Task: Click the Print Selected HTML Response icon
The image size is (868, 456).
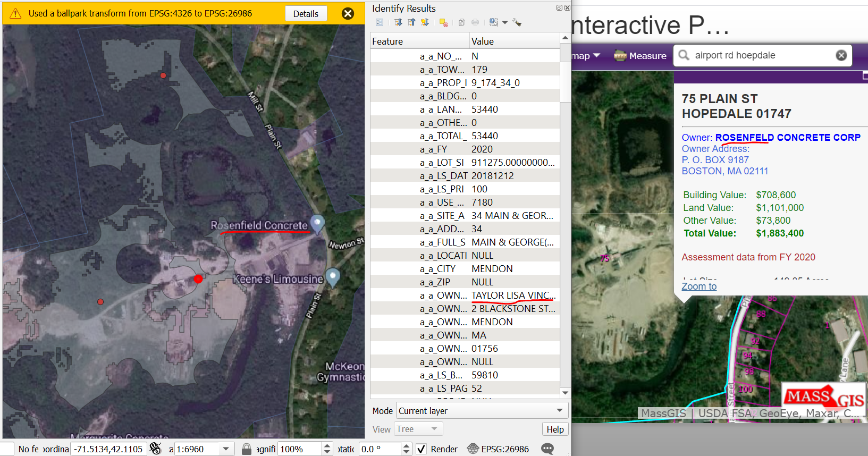Action: pos(475,22)
